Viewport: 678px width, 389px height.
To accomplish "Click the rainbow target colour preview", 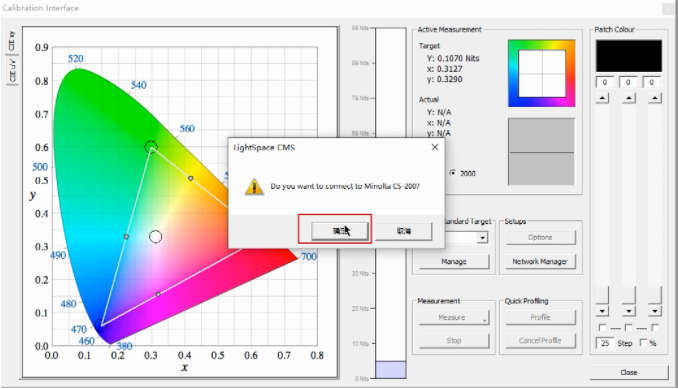I will (x=542, y=73).
